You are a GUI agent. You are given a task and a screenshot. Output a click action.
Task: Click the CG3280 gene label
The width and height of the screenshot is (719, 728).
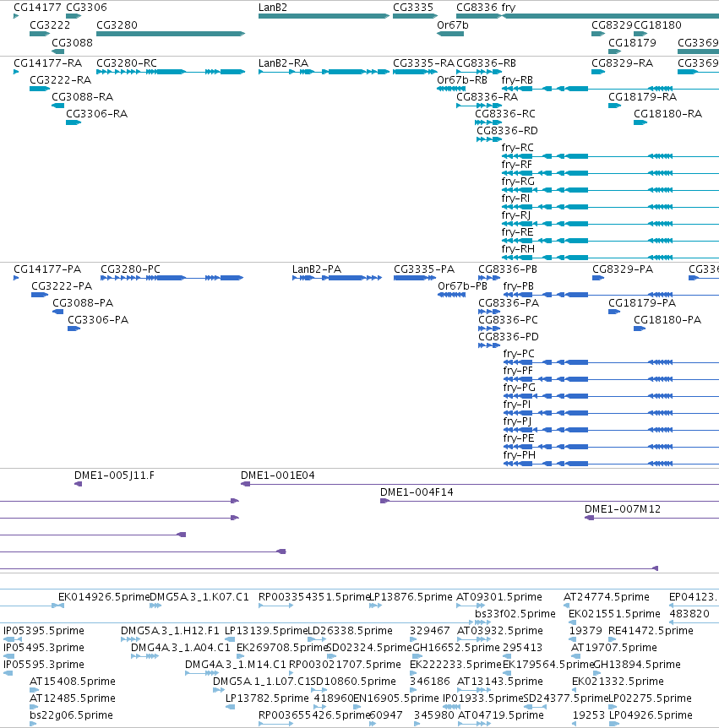pos(117,25)
